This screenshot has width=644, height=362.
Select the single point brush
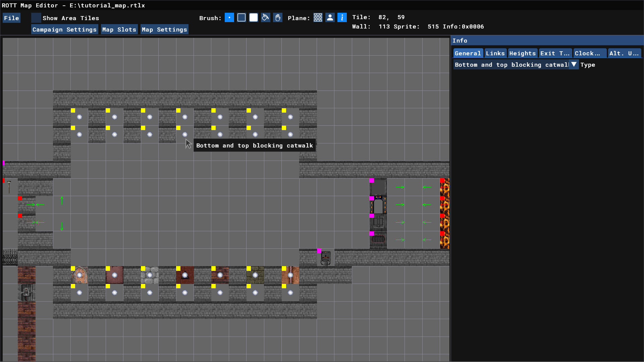coord(229,18)
